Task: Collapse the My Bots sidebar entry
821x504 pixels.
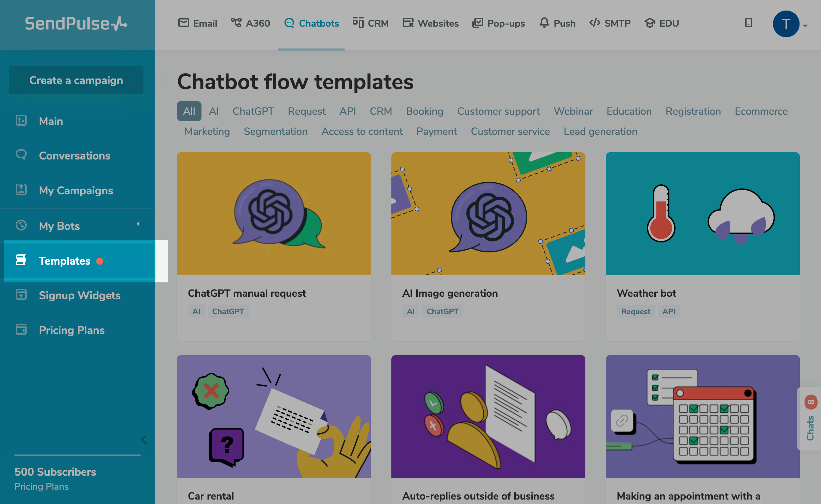Action: (x=139, y=224)
